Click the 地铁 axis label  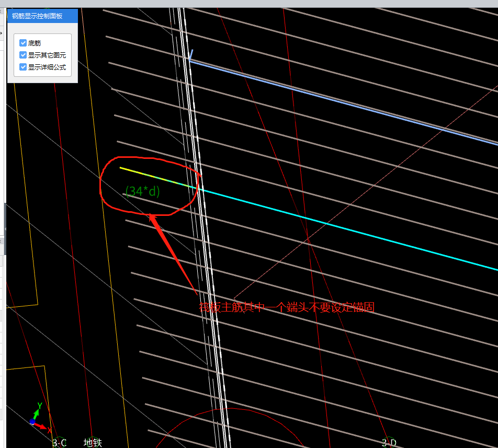[x=93, y=443]
